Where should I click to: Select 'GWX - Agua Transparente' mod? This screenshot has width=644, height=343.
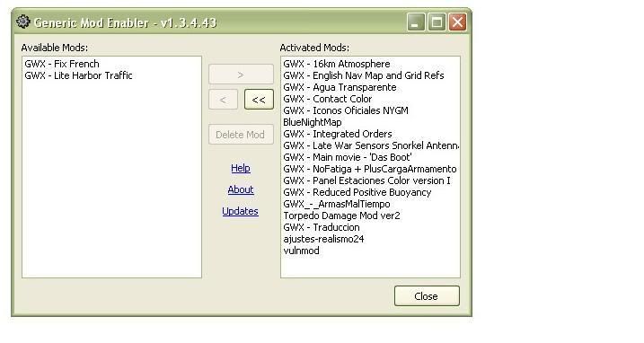pyautogui.click(x=340, y=87)
